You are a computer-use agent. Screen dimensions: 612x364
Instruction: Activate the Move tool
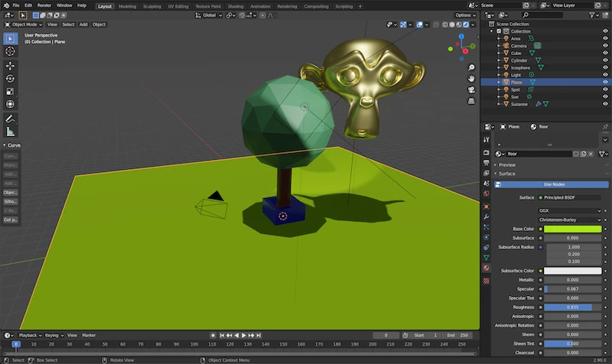(10, 65)
